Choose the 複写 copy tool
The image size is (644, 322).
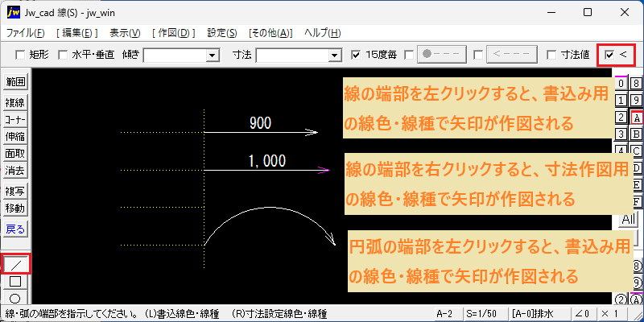(x=15, y=191)
